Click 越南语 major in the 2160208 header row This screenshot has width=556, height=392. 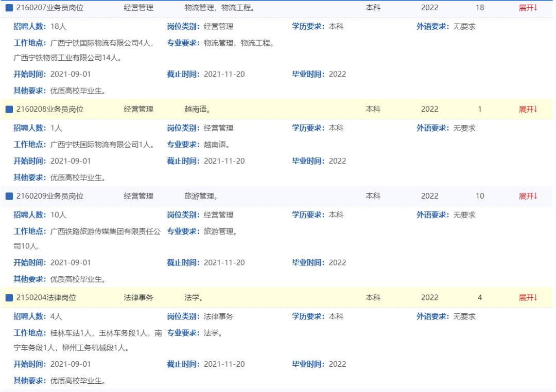(198, 109)
